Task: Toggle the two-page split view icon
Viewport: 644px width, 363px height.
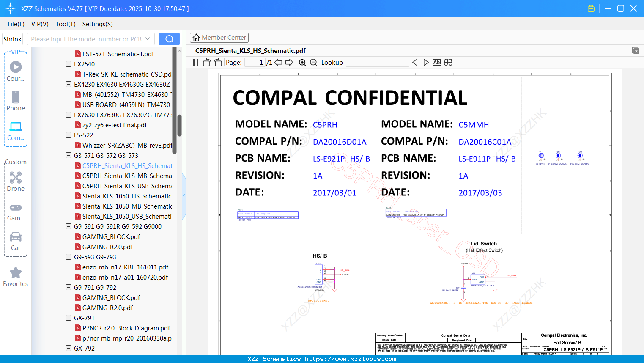Action: tap(194, 63)
